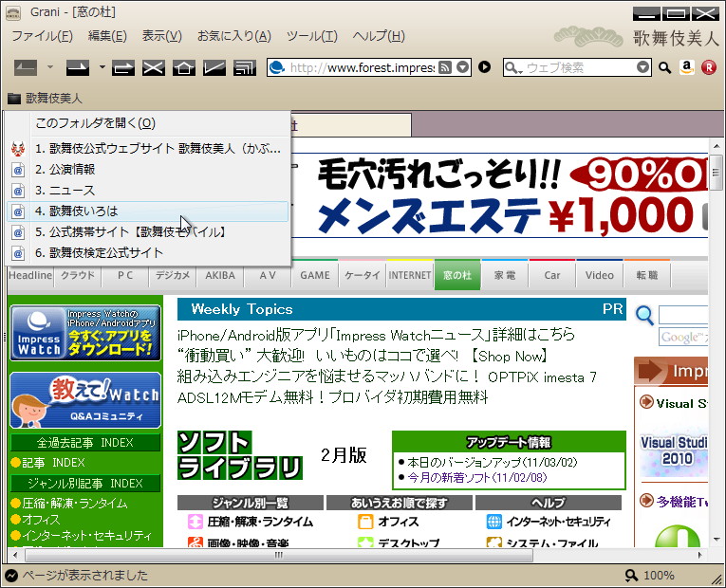Click the インターネット・セキュリティ globe icon
The width and height of the screenshot is (726, 588).
(x=494, y=522)
